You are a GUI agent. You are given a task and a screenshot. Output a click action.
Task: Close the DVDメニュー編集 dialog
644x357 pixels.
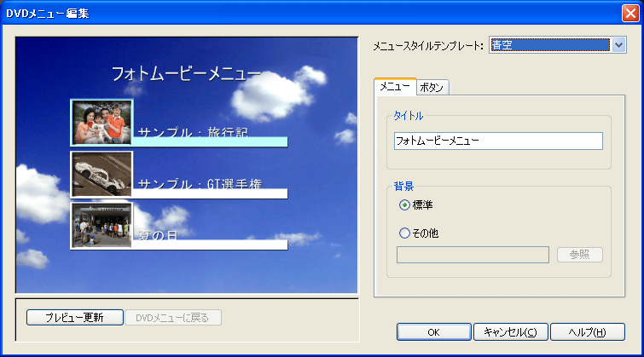coord(630,13)
